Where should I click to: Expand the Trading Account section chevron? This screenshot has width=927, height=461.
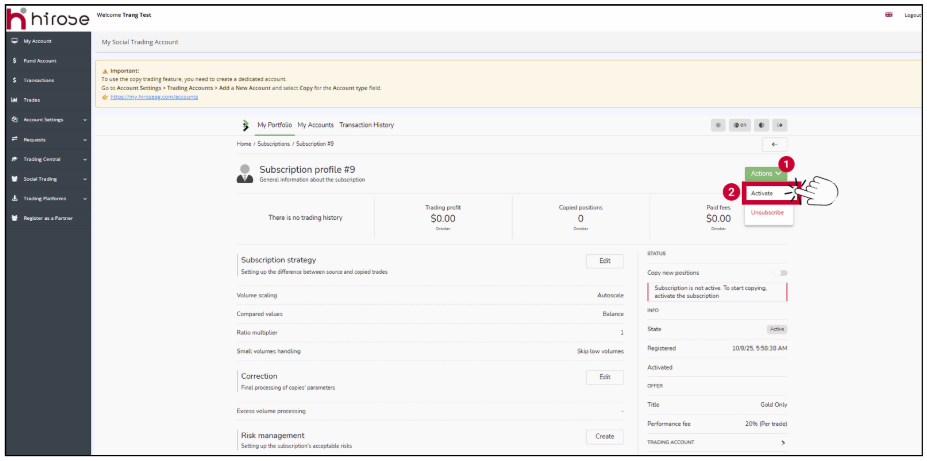(782, 441)
